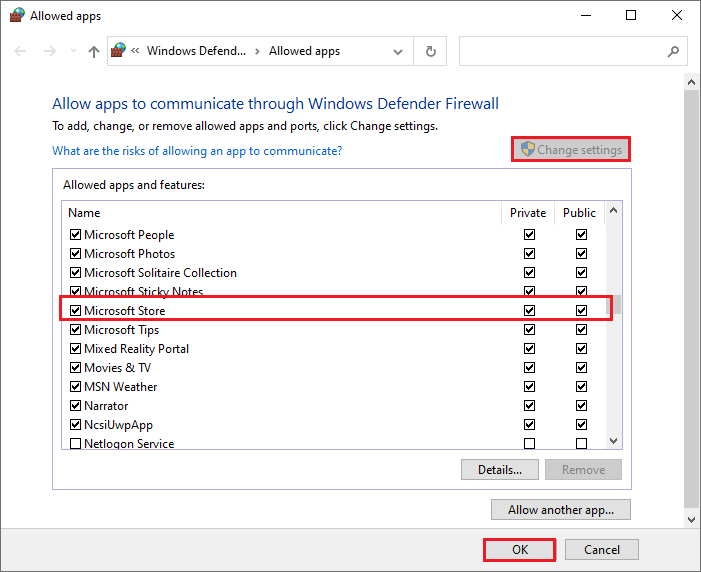Toggle Microsoft People Public checkbox

[x=581, y=234]
